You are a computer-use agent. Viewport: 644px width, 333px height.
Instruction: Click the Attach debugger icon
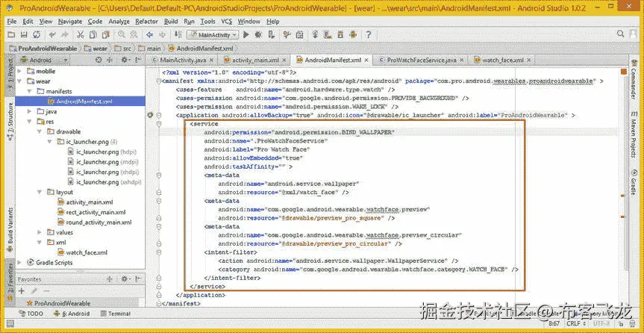[272, 34]
